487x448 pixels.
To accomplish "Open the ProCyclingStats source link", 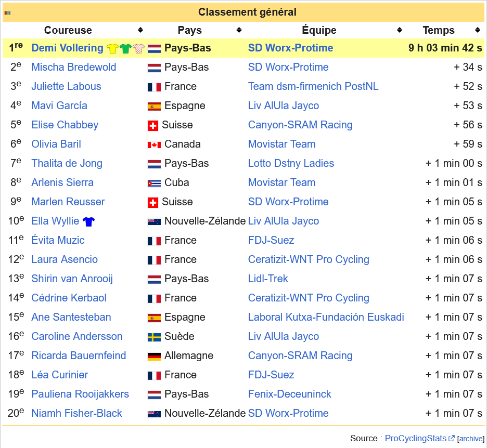I will coord(419,438).
